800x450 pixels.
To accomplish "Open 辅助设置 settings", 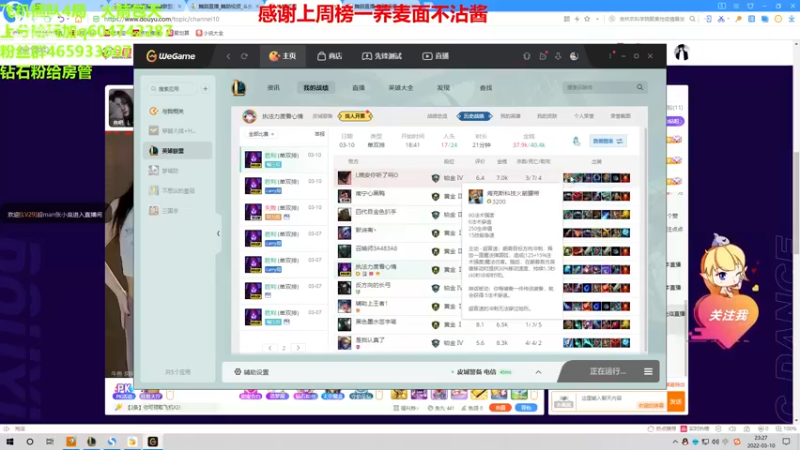I will (252, 372).
